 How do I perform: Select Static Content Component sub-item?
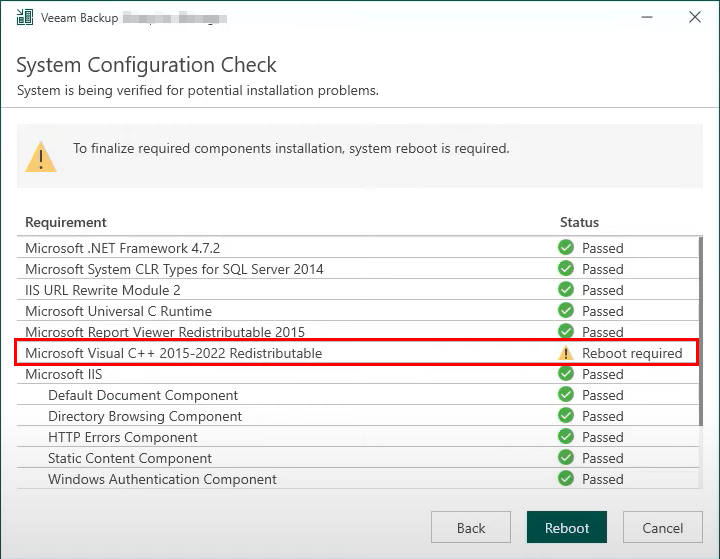(x=358, y=458)
